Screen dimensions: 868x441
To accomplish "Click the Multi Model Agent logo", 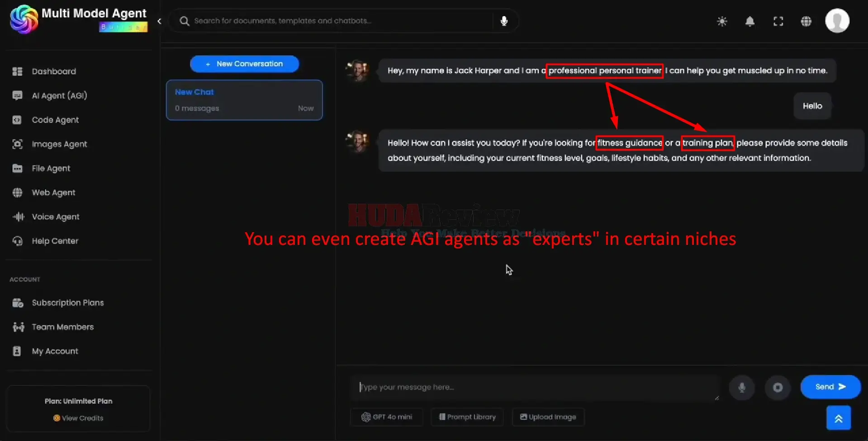I will point(79,20).
